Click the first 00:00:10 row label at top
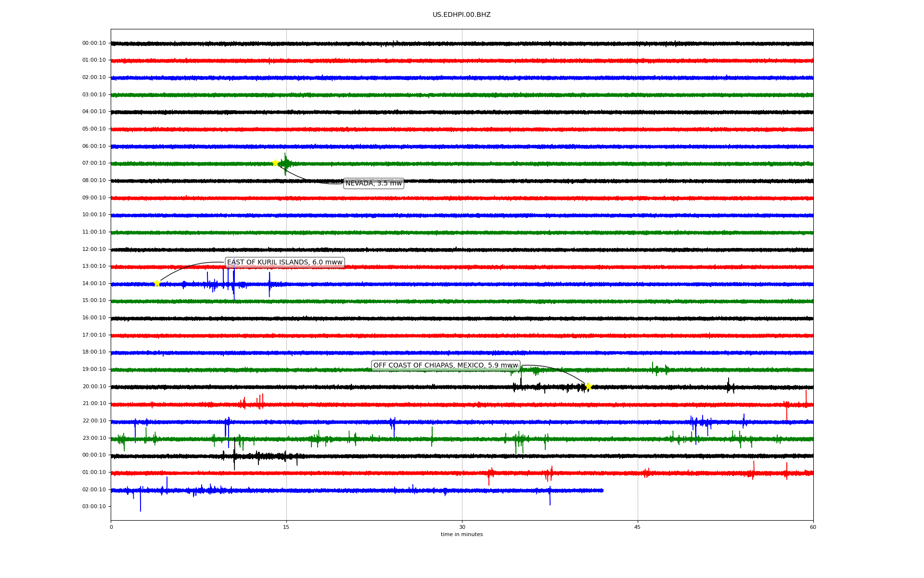 [94, 43]
